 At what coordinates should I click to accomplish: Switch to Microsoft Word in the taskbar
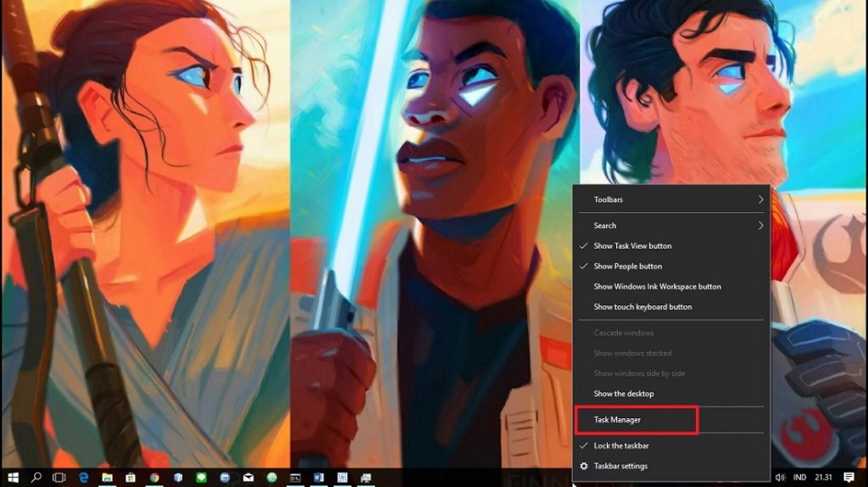[320, 478]
